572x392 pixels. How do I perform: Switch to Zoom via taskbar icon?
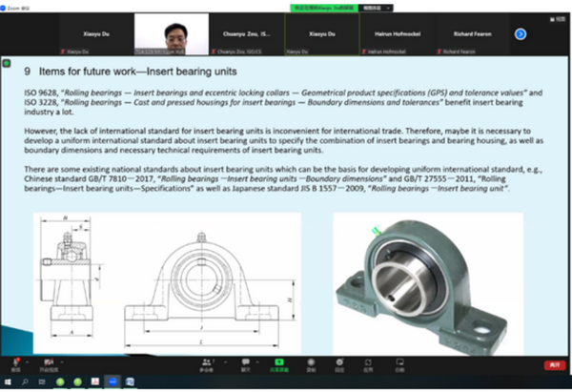(x=112, y=382)
